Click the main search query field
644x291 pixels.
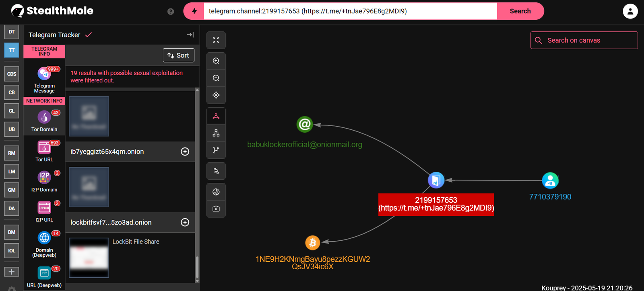point(350,11)
